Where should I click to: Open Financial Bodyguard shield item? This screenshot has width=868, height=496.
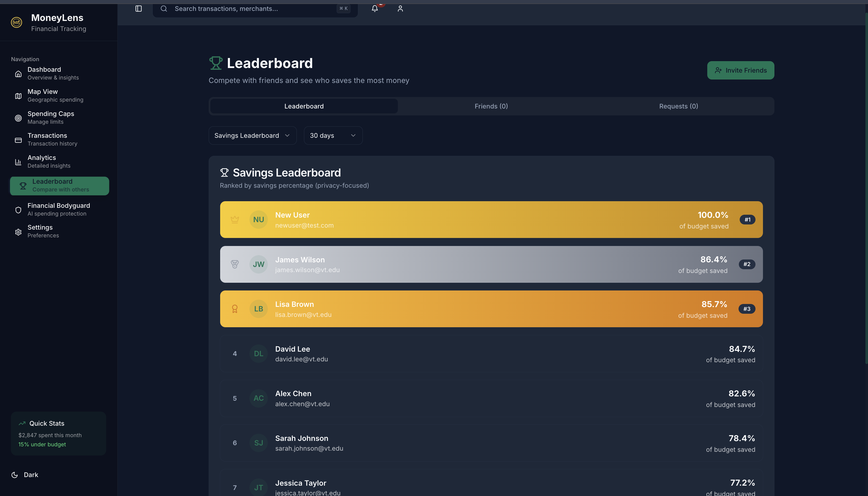click(59, 209)
